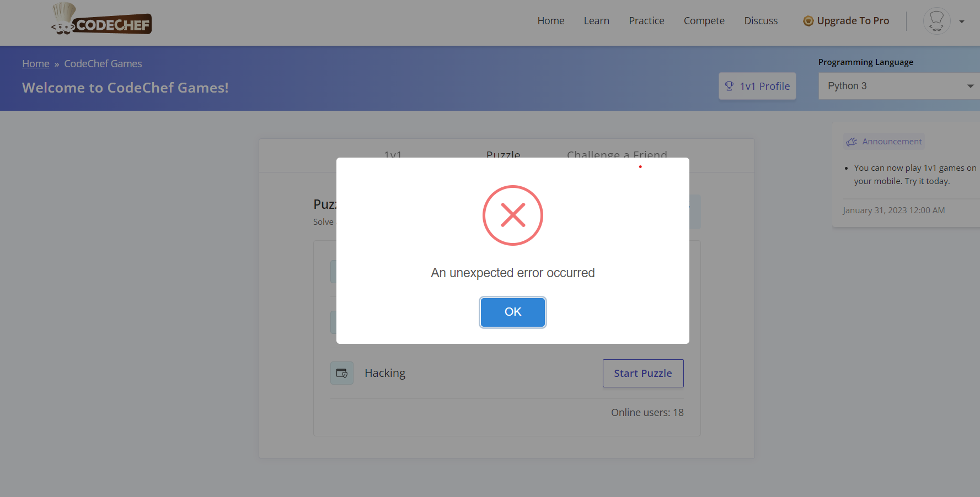Viewport: 980px width, 497px height.
Task: Open the Home menu item
Action: 551,21
